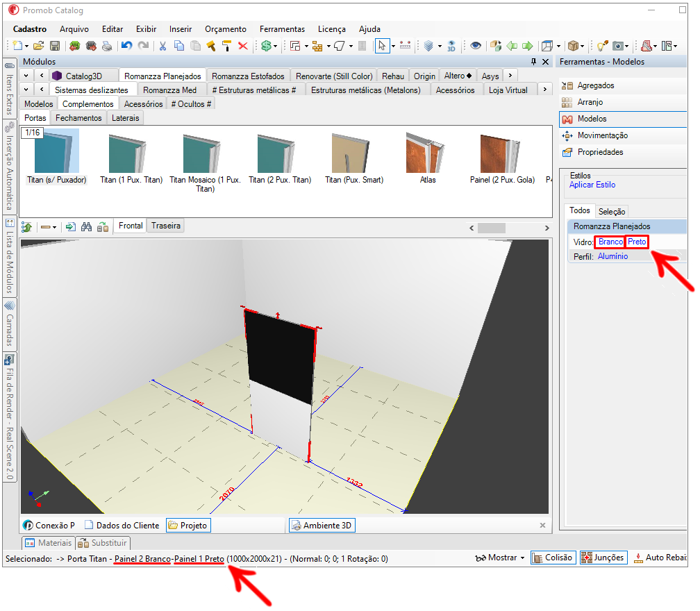Click the light bulb lighting icon
The height and width of the screenshot is (611, 700).
(x=602, y=46)
